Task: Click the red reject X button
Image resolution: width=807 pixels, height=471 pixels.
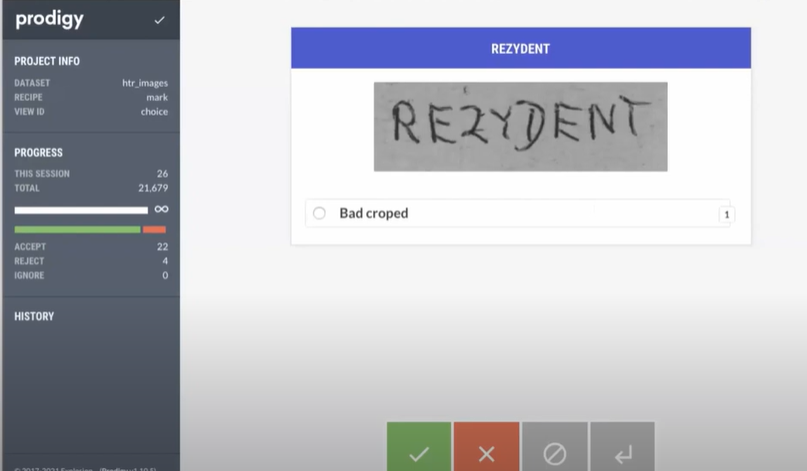Action: [x=486, y=446]
